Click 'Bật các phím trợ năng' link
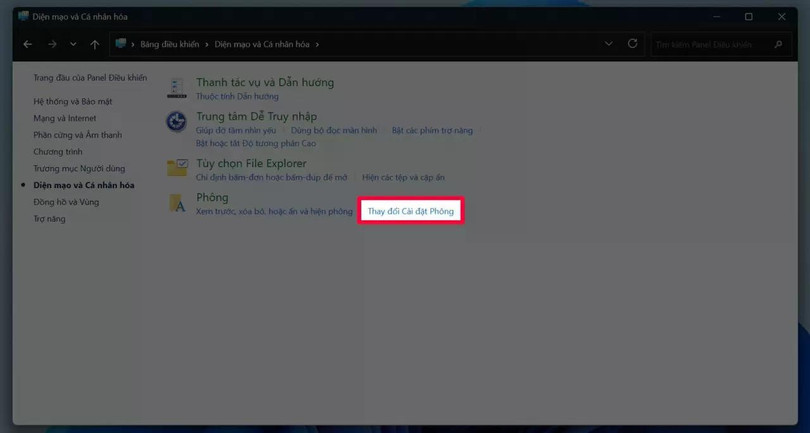The height and width of the screenshot is (433, 810). coord(432,130)
